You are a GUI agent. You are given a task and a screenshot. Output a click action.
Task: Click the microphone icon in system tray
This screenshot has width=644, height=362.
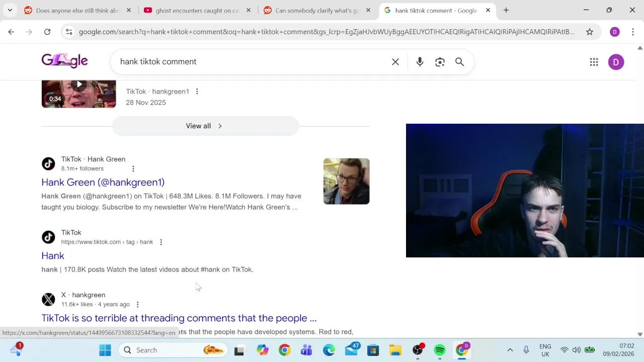[526, 350]
